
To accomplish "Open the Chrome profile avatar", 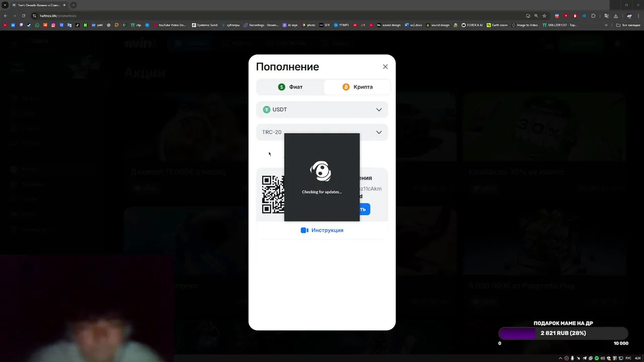I will (629, 16).
